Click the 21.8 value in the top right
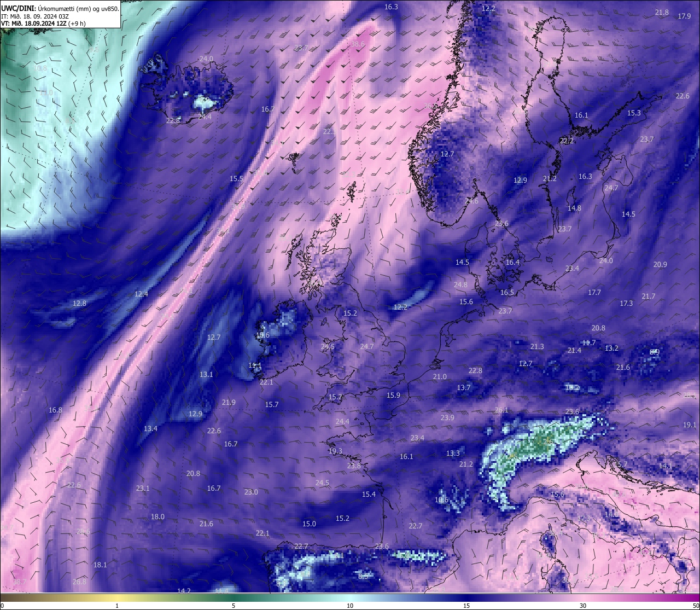 pyautogui.click(x=662, y=12)
